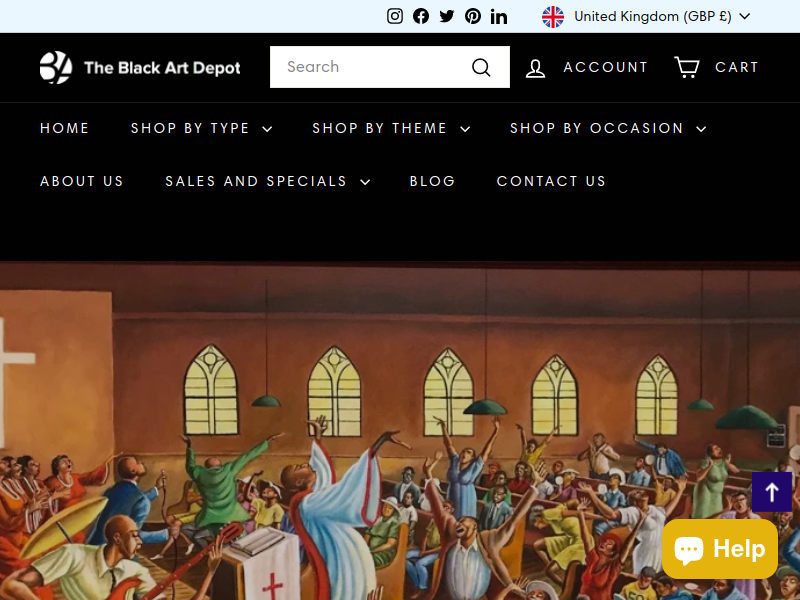Click the shopping cart icon
The image size is (800, 600).
pyautogui.click(x=687, y=67)
